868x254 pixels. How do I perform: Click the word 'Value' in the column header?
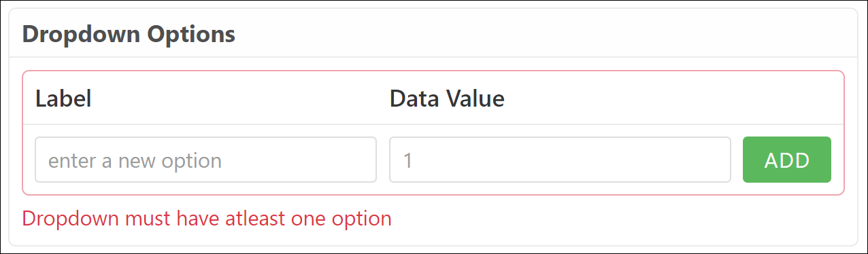[475, 99]
